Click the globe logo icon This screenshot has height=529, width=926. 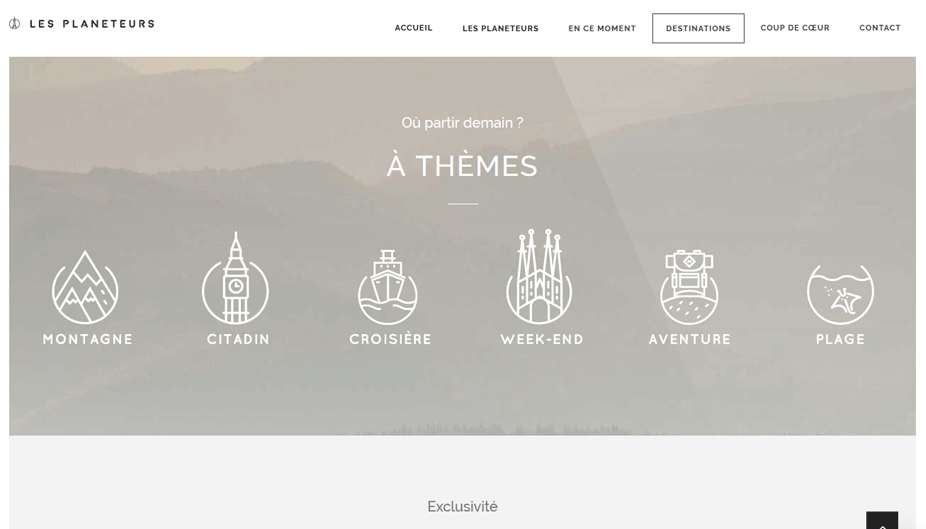click(15, 24)
